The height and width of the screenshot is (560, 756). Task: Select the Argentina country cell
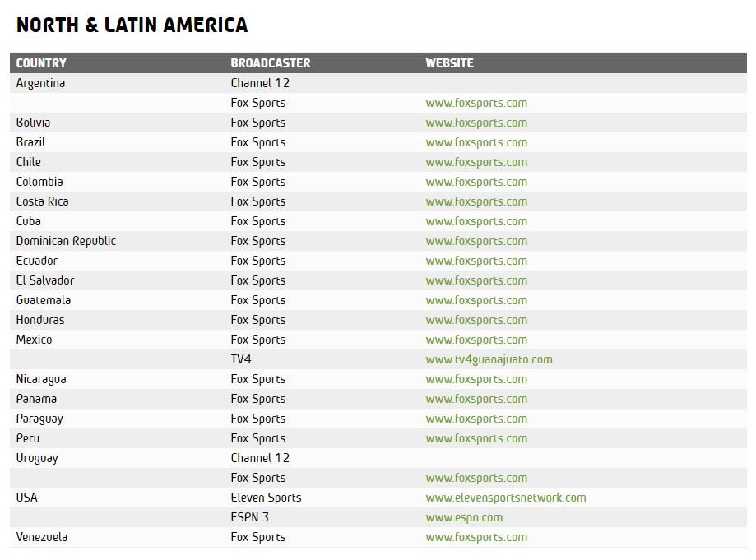tap(40, 83)
